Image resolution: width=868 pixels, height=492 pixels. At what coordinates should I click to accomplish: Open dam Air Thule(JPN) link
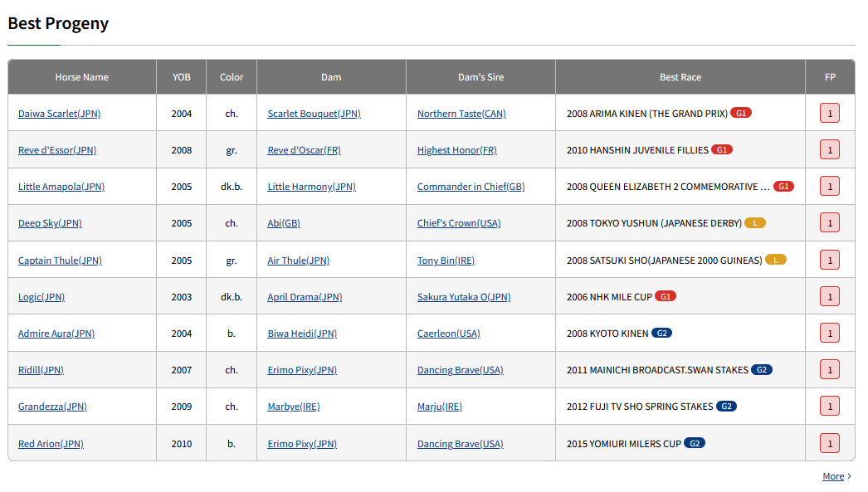coord(299,261)
